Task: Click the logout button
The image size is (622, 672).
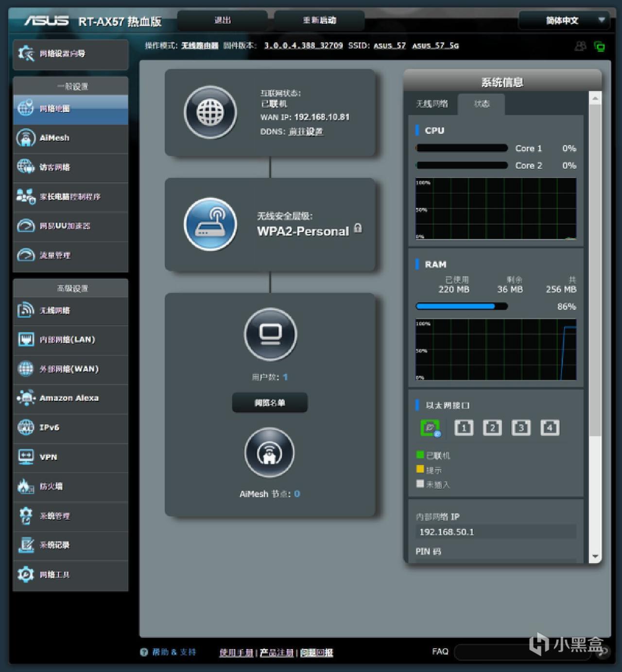Action: point(223,20)
